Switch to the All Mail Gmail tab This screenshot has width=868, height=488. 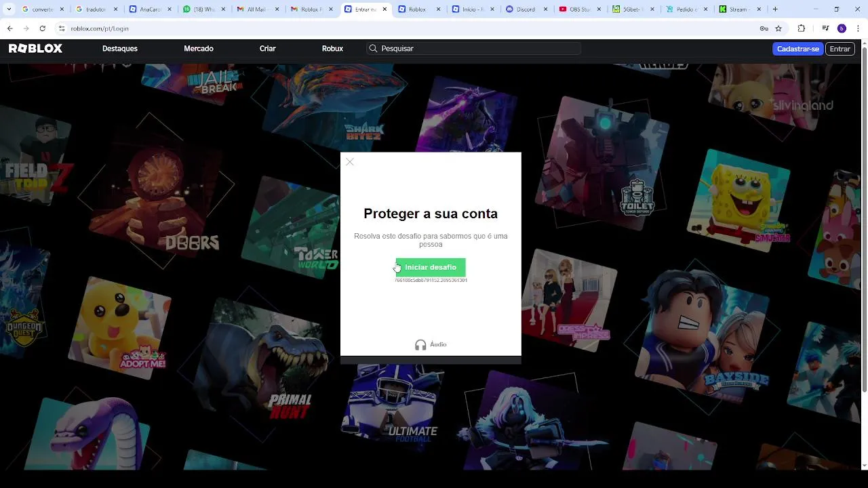257,9
